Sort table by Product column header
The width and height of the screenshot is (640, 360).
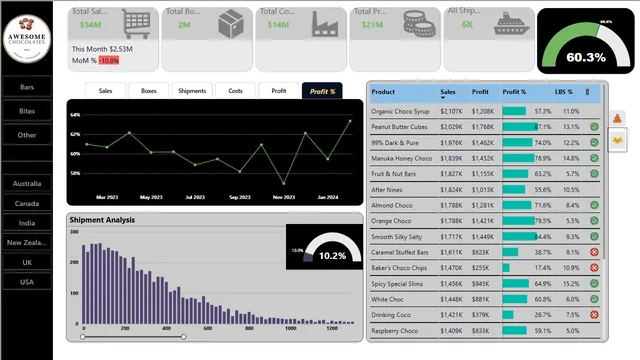pyautogui.click(x=383, y=92)
